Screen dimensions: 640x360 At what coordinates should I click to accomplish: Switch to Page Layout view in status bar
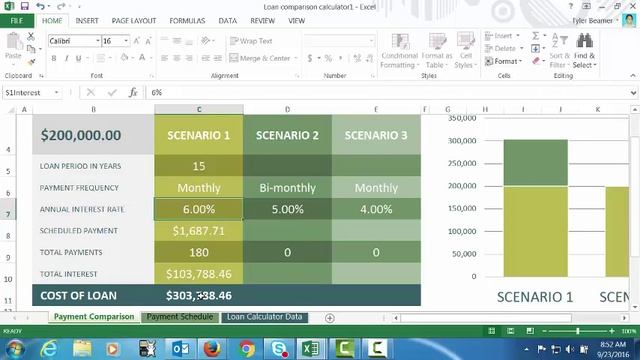coord(511,331)
